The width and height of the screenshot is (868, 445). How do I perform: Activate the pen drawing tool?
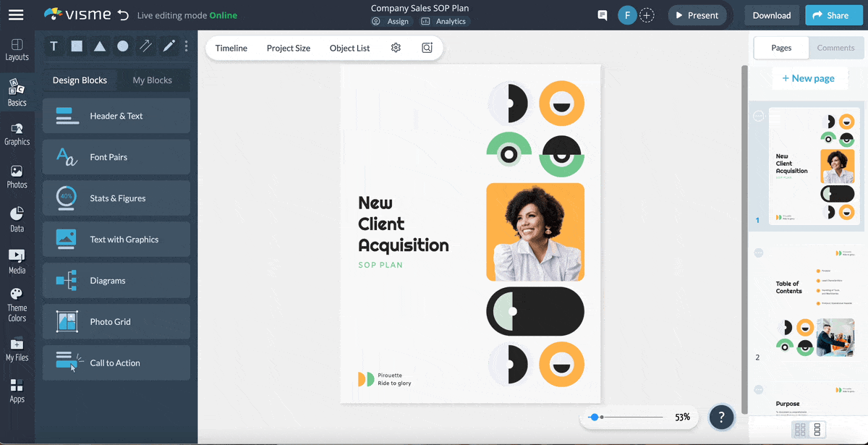[x=169, y=46]
